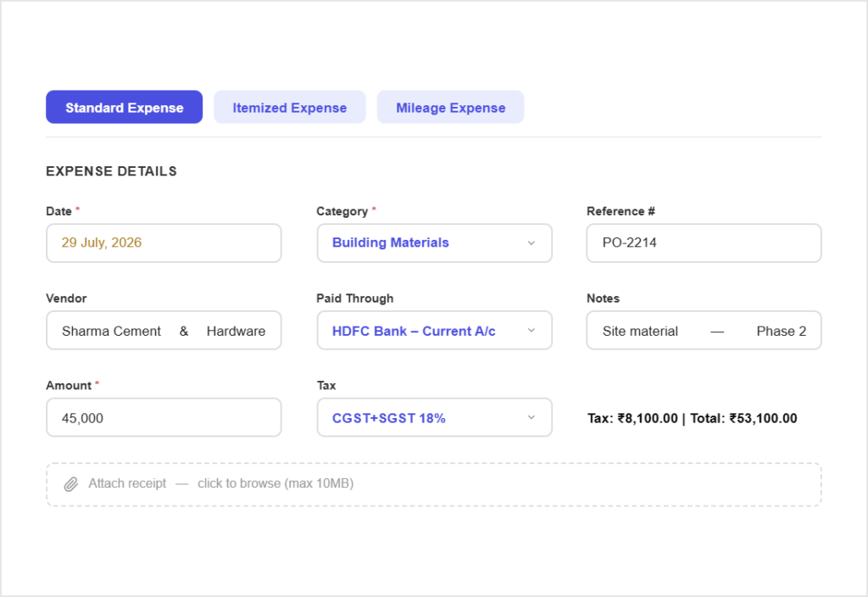The height and width of the screenshot is (597, 868).
Task: Click the Paid Through label
Action: coord(355,298)
